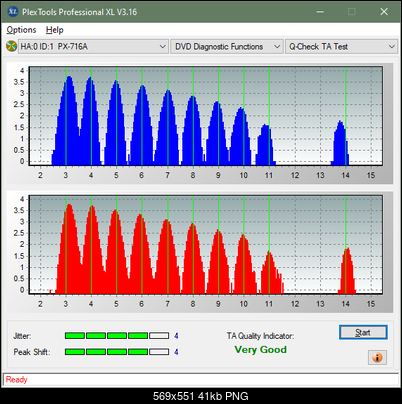Expand the Q-Check TA Test dropdown
Image resolution: width=402 pixels, height=404 pixels.
pyautogui.click(x=341, y=47)
